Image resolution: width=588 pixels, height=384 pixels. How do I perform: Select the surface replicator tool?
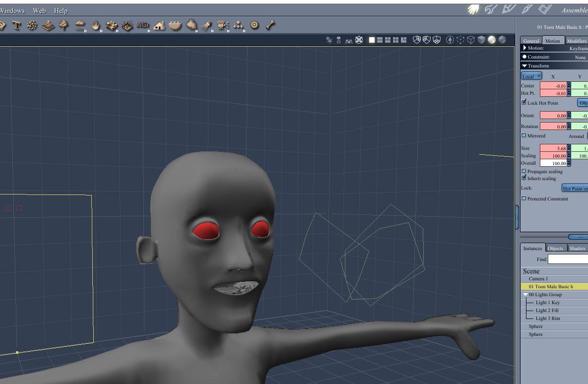pyautogui.click(x=111, y=25)
